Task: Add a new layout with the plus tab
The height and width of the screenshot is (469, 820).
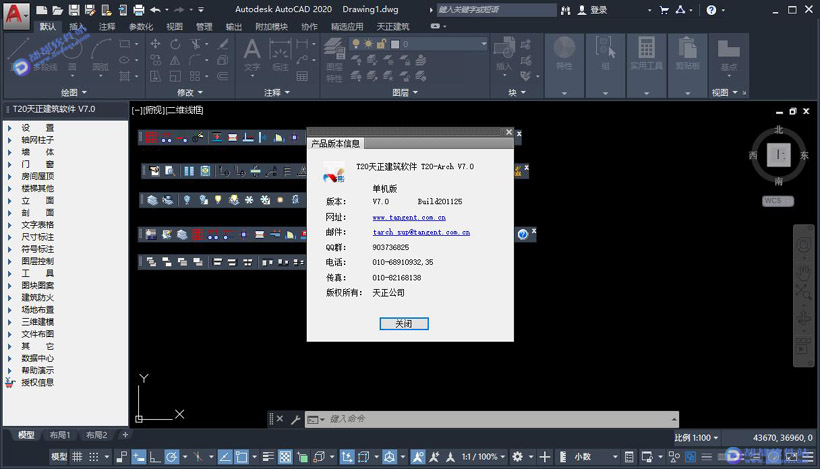Action: (x=125, y=435)
